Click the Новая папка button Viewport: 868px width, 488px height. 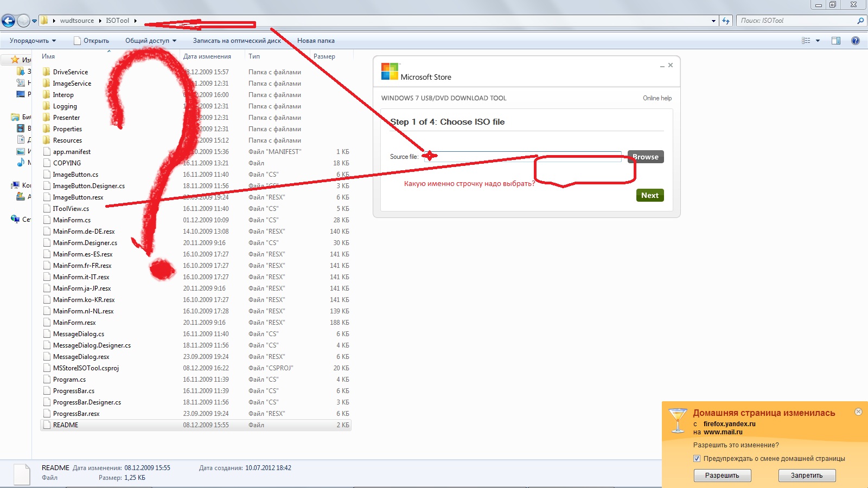(316, 41)
